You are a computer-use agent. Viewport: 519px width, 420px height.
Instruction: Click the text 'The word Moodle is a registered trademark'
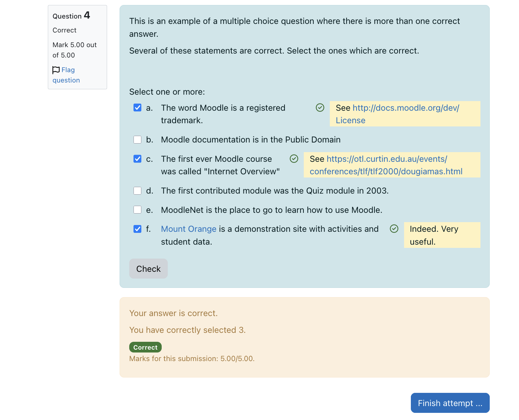tap(223, 114)
